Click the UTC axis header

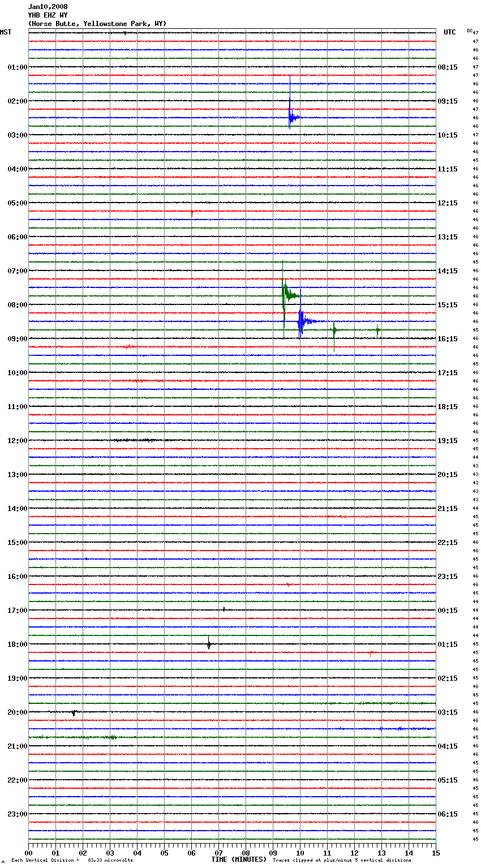[x=450, y=32]
